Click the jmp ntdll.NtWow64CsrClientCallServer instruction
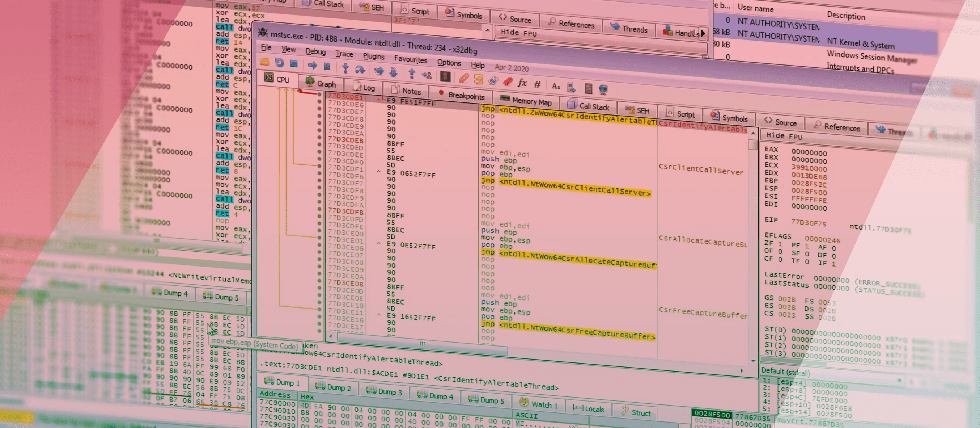 click(x=566, y=186)
